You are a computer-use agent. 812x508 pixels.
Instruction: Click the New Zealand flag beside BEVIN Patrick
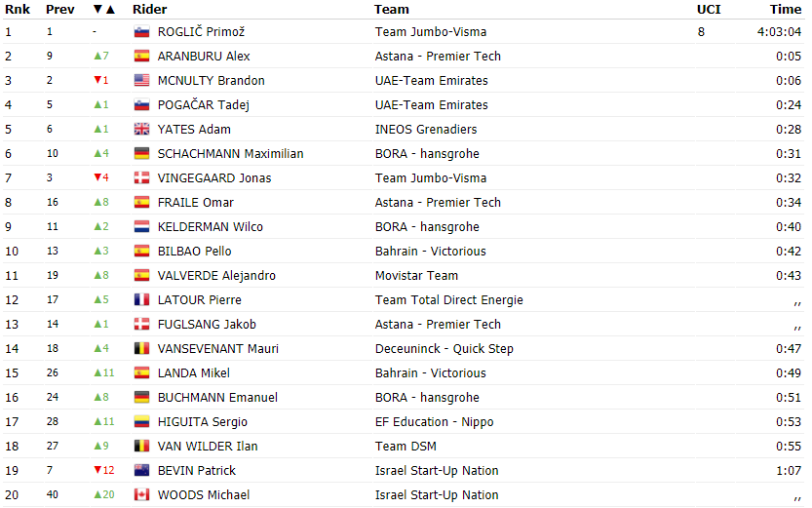pos(141,470)
